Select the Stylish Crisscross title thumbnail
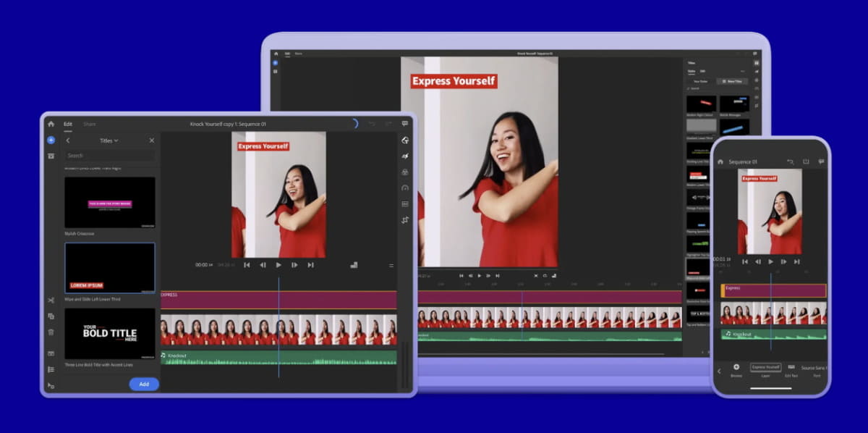 click(109, 203)
